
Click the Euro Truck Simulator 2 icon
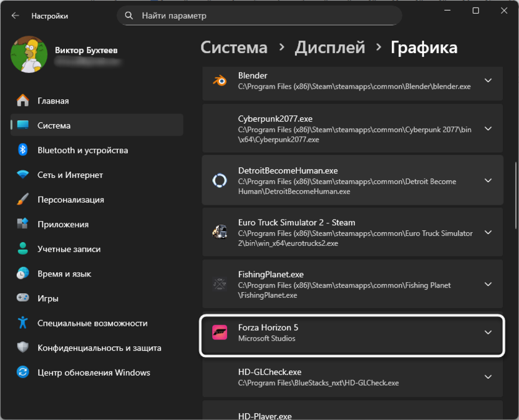coord(220,232)
